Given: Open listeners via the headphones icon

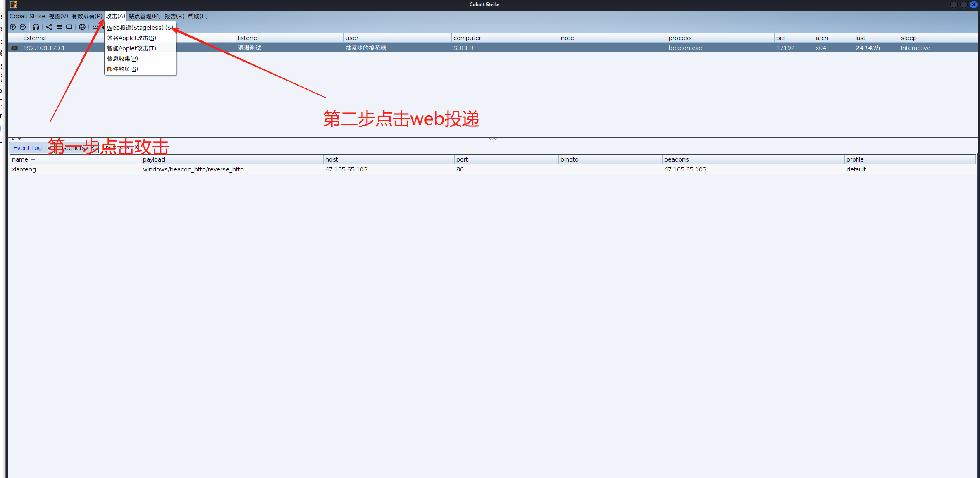Looking at the screenshot, I should pos(36,27).
